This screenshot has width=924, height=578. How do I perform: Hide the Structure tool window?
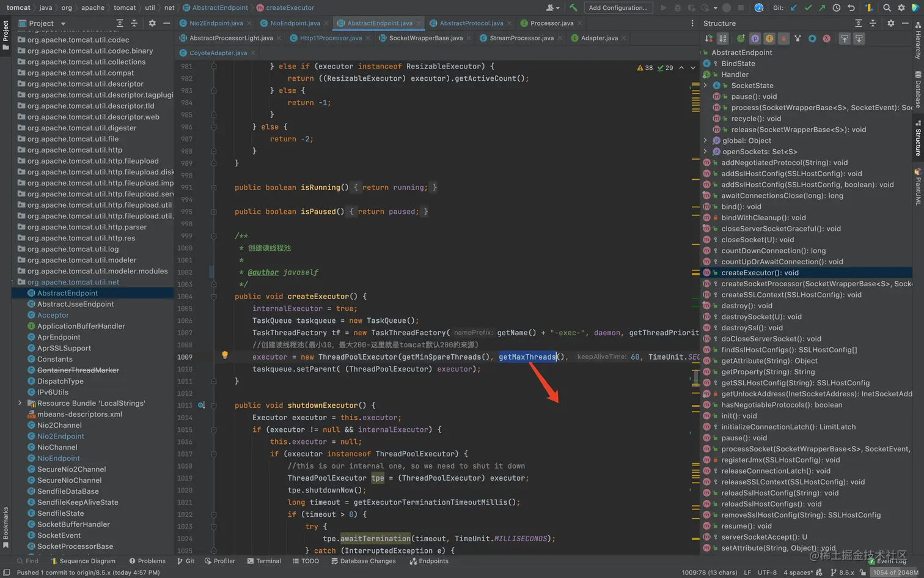coord(905,23)
